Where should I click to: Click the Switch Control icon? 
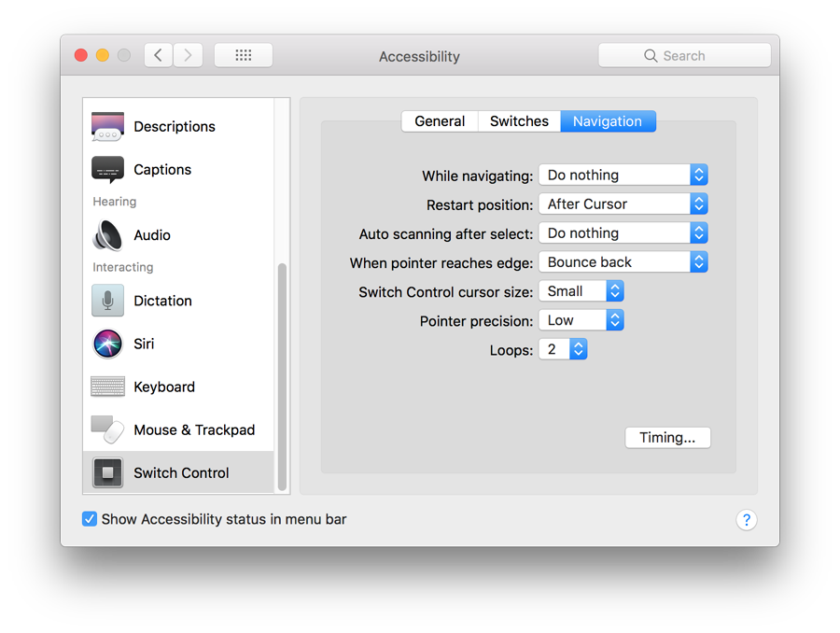tap(107, 472)
